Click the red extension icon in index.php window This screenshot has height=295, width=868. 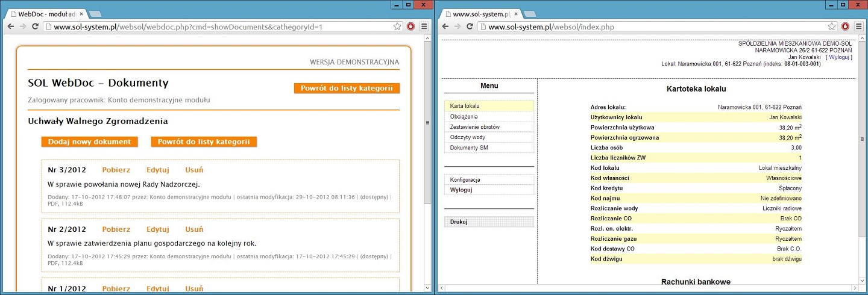click(x=845, y=26)
